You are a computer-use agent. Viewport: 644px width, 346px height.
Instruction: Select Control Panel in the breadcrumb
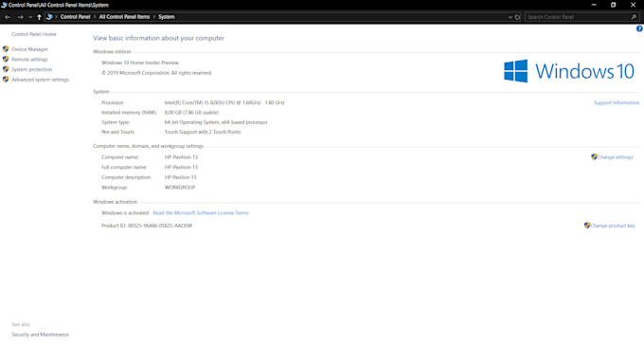75,17
